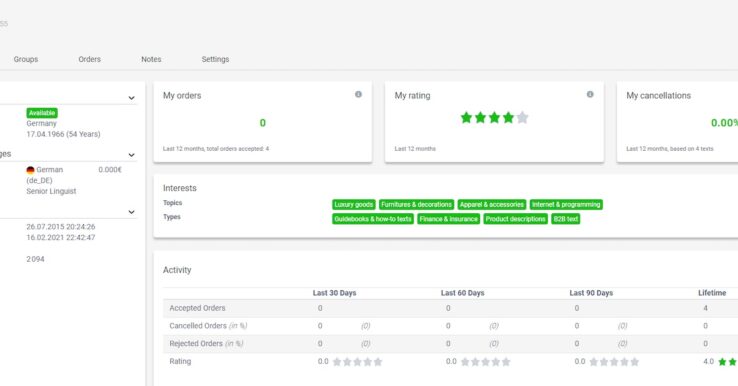Click the Last 30 Days column header

coord(334,293)
